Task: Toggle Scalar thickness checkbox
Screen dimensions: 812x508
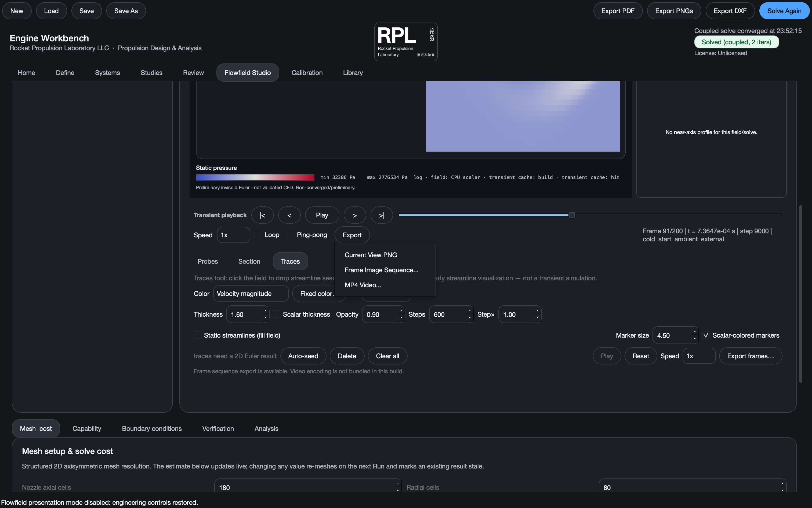Action: tap(277, 314)
